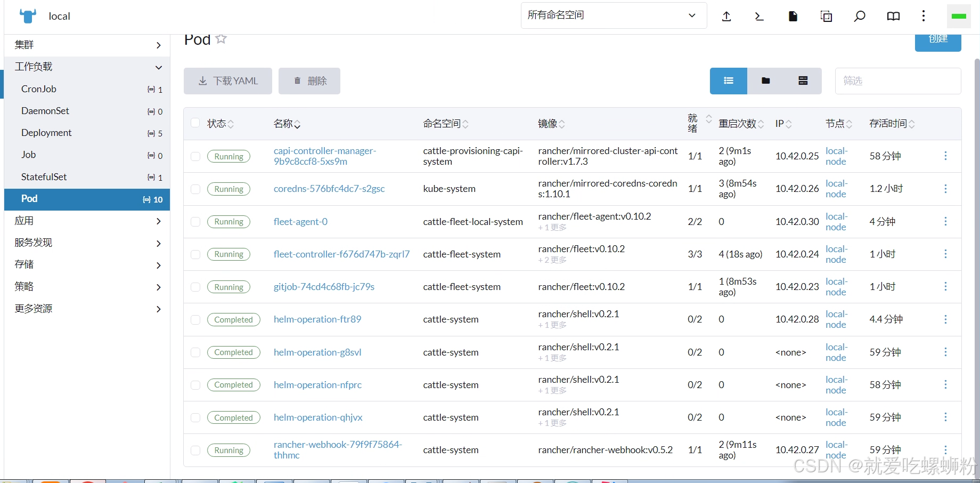Tick the gitjob pod checkbox
The height and width of the screenshot is (483, 980).
point(195,287)
